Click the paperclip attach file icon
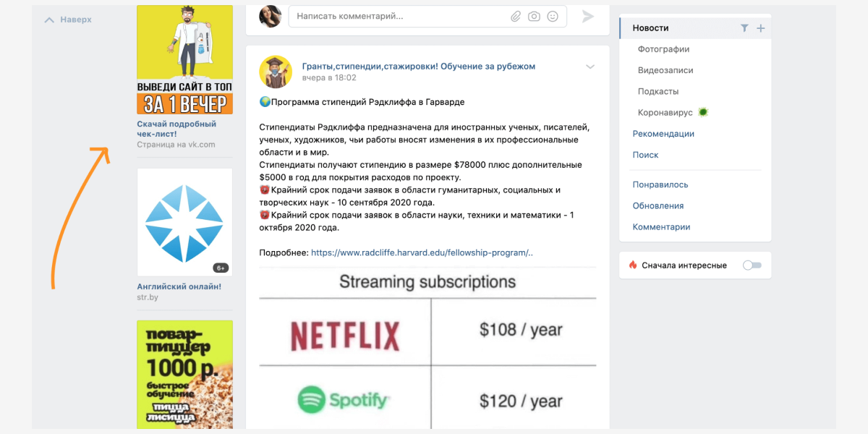Screen dimensions: 868x434 (515, 17)
